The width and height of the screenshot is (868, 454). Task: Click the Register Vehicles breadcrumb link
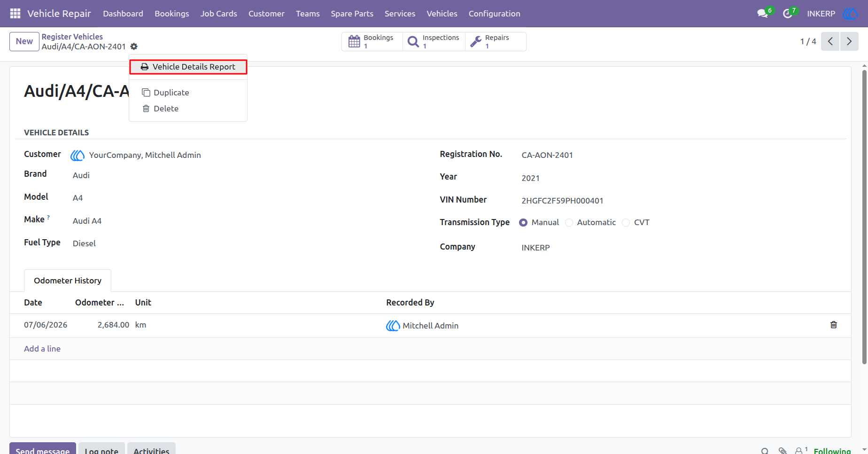[x=72, y=37]
